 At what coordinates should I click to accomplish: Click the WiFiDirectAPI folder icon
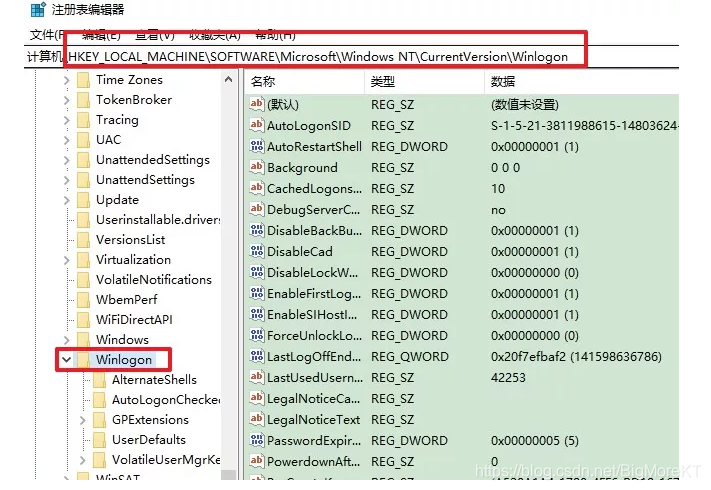[83, 320]
